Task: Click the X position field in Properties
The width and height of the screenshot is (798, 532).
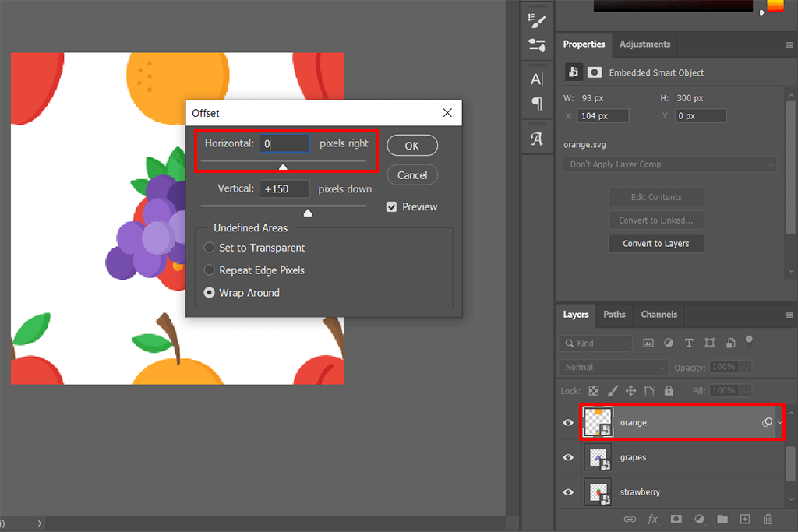Action: click(x=603, y=116)
